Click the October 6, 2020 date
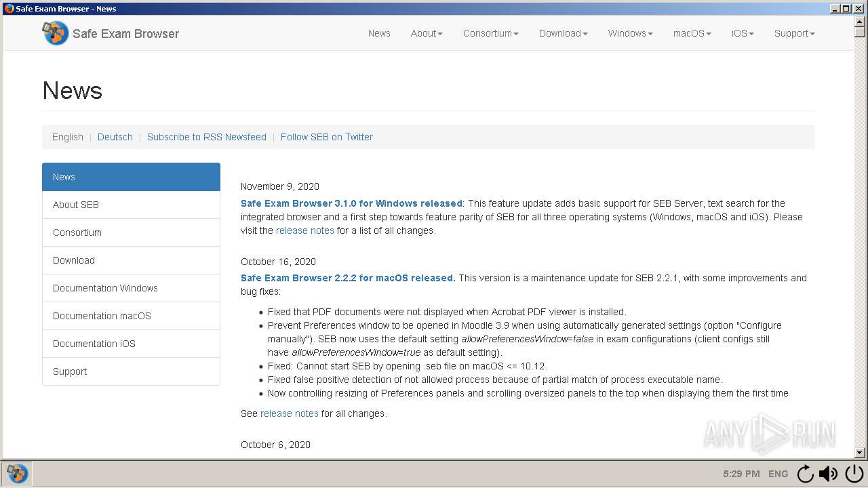868x488 pixels. coord(275,445)
